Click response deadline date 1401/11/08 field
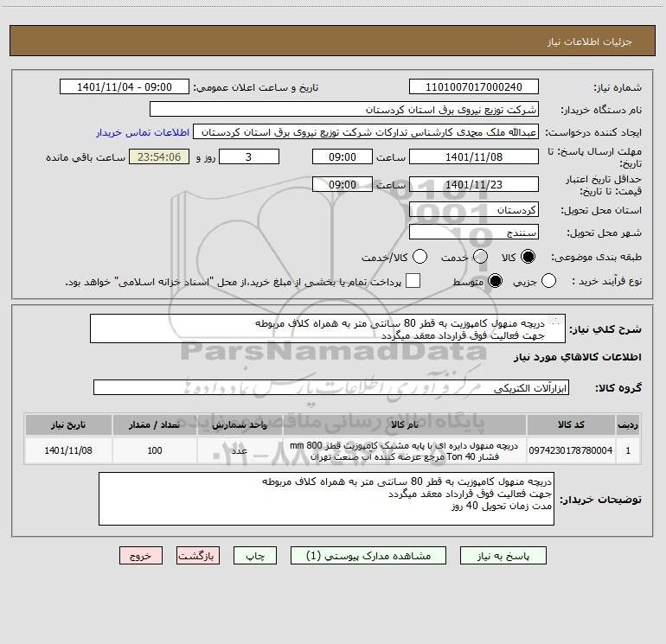The height and width of the screenshot is (644, 666). point(474,157)
